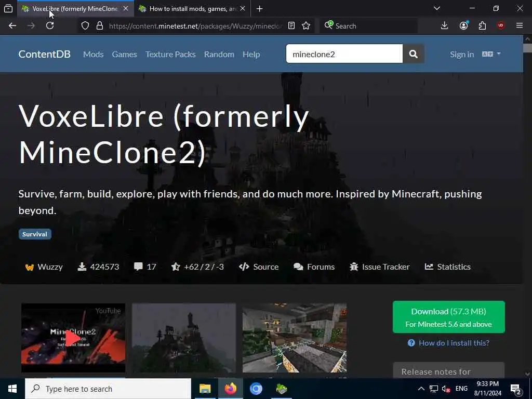Viewport: 532px width, 399px height.
Task: Go to ContentDB home link
Action: [45, 54]
